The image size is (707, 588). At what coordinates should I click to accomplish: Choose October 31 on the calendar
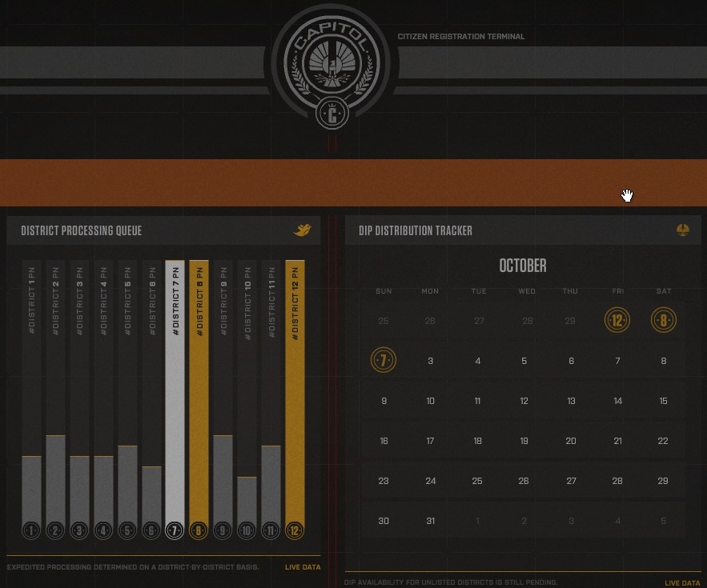[x=431, y=521]
